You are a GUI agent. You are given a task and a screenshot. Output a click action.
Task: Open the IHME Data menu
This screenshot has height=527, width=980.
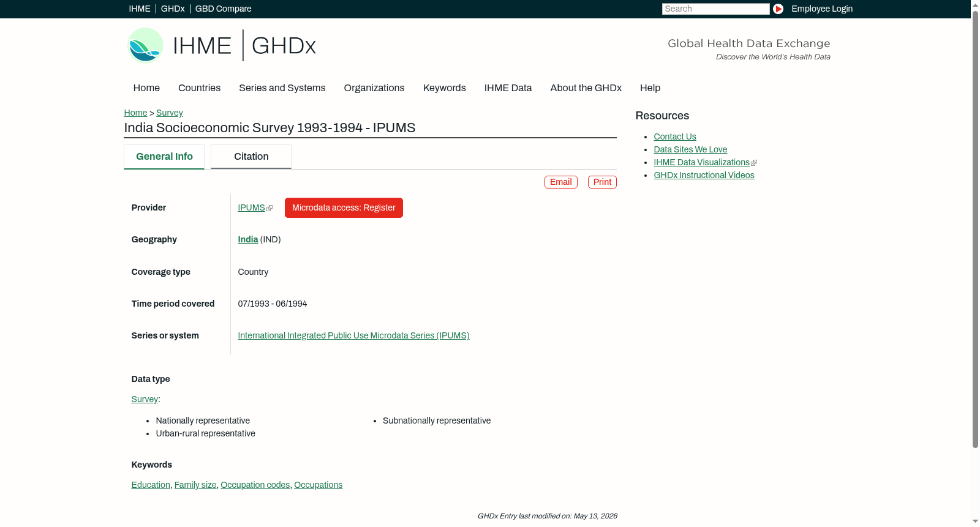[x=508, y=88]
